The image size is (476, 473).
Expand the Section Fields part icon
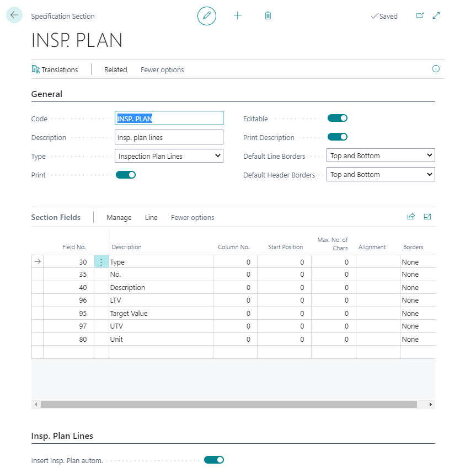click(x=427, y=217)
